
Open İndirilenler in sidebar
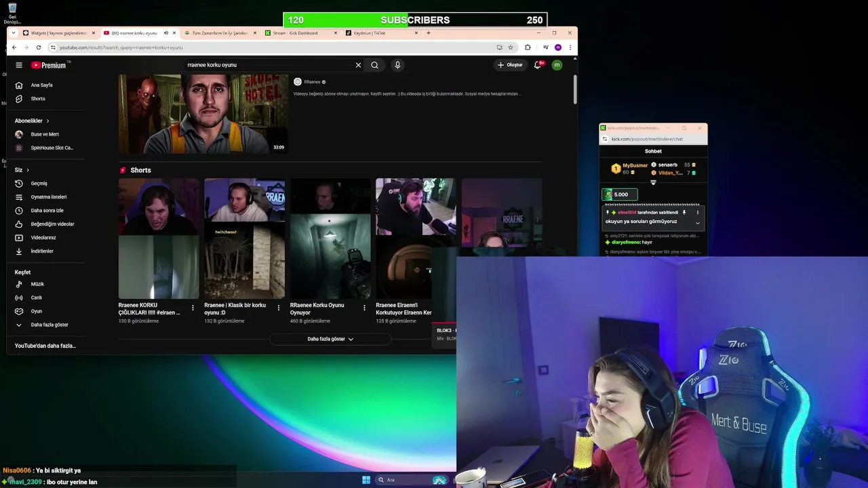click(42, 251)
